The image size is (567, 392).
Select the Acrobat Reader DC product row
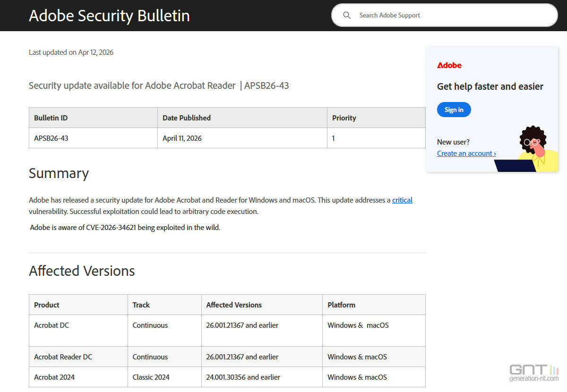[x=63, y=357]
